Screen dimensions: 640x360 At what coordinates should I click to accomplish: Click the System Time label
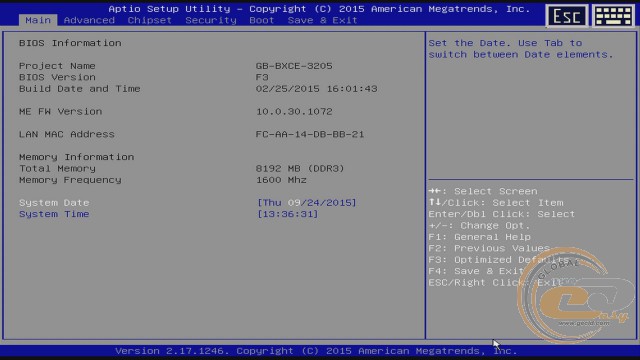tap(54, 214)
